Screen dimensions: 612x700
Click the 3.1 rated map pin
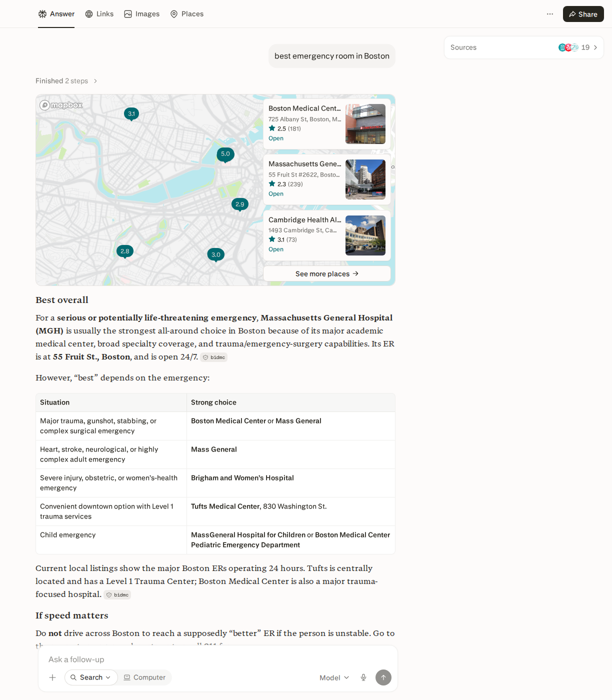coord(131,114)
